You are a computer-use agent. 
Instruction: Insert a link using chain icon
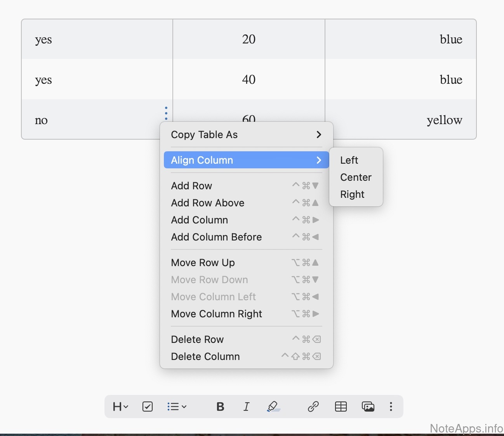[x=313, y=407]
